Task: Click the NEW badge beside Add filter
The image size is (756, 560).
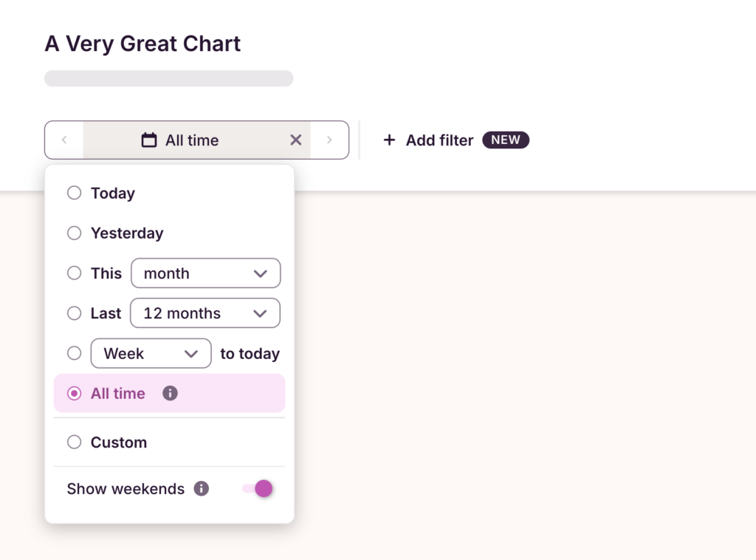Action: (x=505, y=140)
